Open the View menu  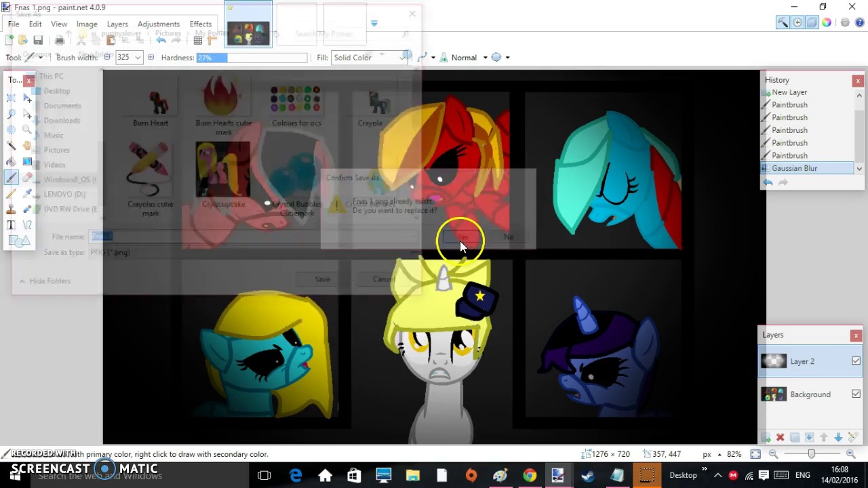[x=59, y=24]
